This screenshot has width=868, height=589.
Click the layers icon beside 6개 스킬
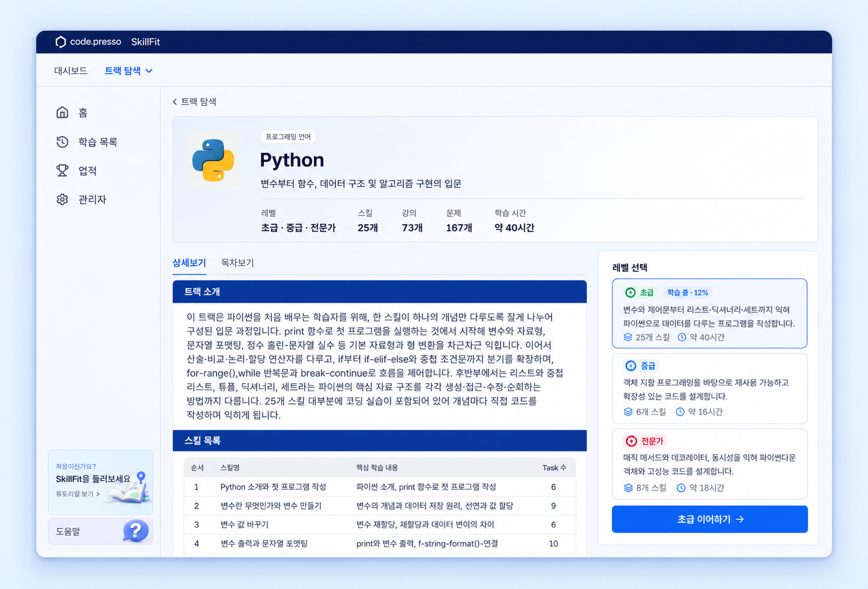(x=628, y=412)
